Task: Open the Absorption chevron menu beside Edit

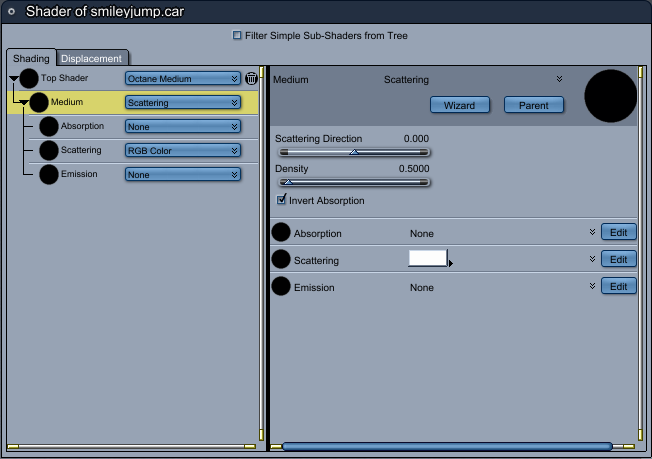Action: (592, 232)
